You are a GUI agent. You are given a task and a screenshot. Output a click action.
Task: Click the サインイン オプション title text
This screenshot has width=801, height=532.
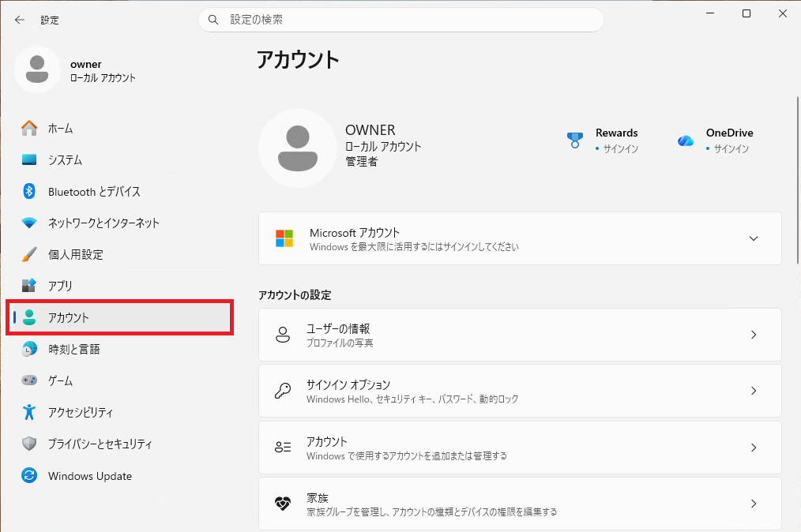[x=348, y=384]
